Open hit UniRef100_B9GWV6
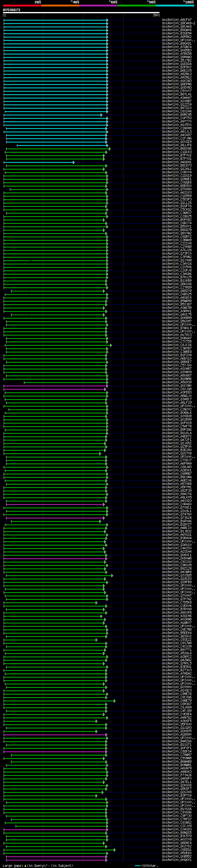 (x=177, y=30)
